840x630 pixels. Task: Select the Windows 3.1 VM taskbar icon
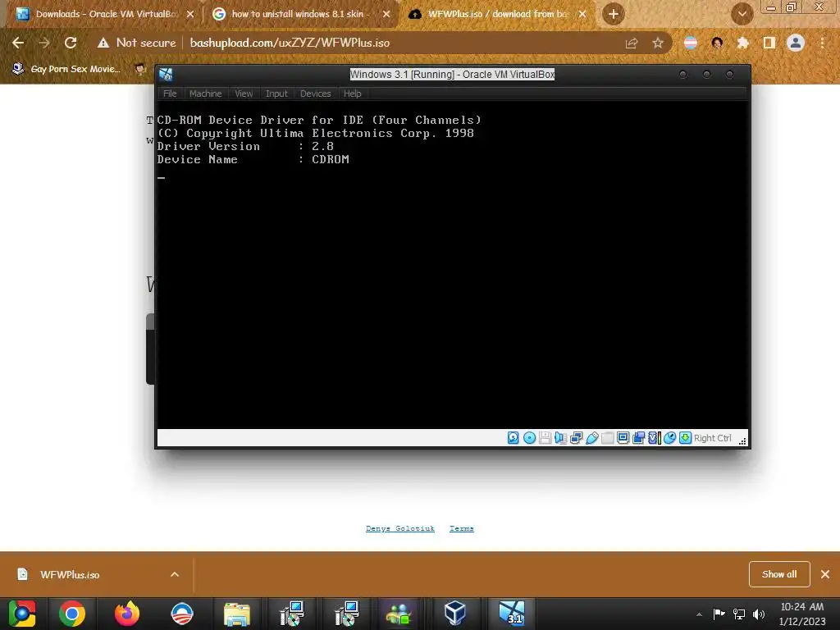tap(512, 614)
